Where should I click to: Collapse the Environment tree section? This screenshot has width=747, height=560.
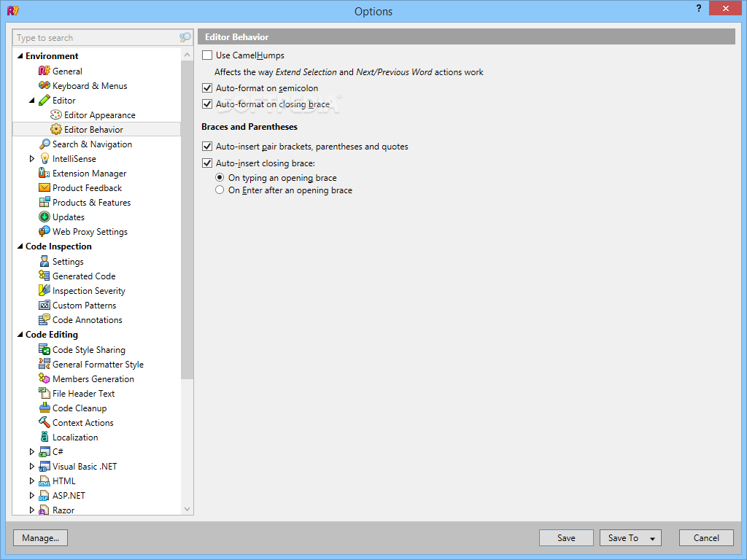pyautogui.click(x=20, y=55)
